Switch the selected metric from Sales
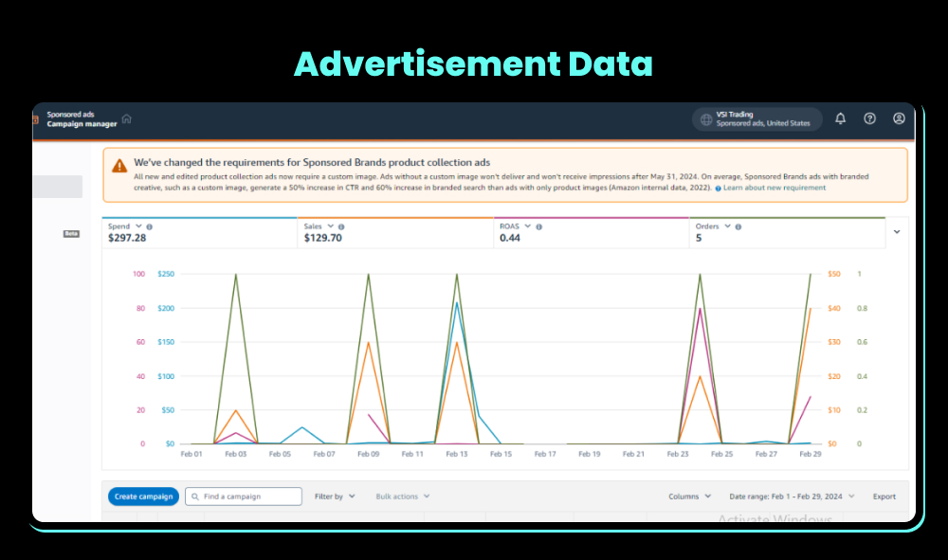This screenshot has height=560, width=948. (x=332, y=226)
